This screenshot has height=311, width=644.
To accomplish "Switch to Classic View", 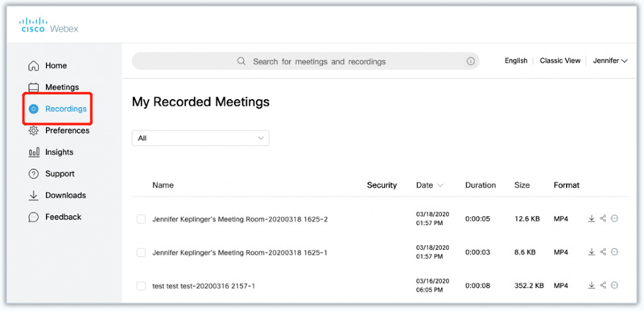I will 559,60.
